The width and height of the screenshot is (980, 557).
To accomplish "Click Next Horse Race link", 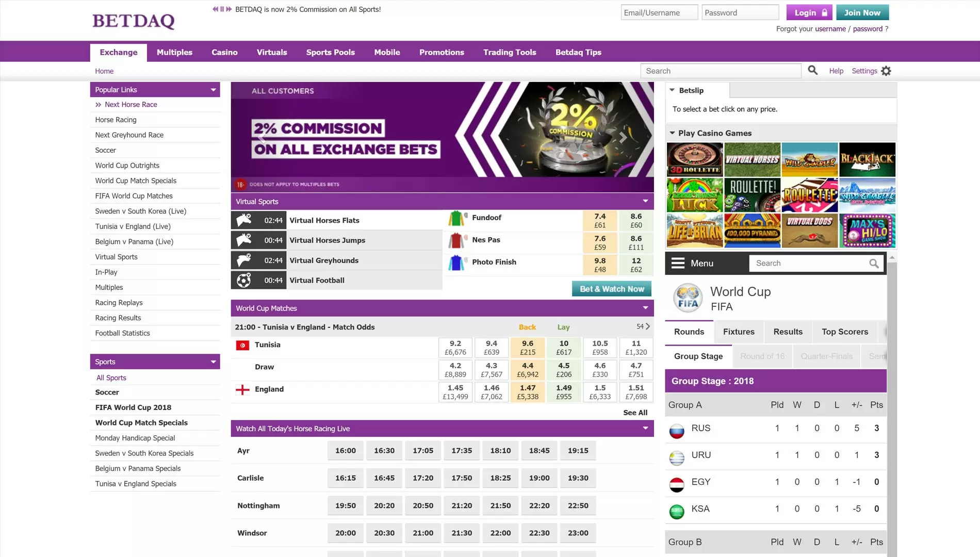I will (x=131, y=104).
